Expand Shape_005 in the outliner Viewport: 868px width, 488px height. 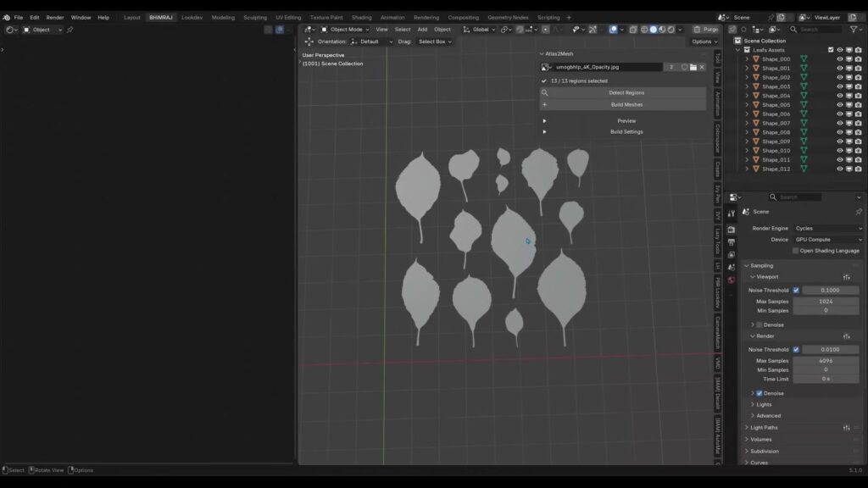747,105
